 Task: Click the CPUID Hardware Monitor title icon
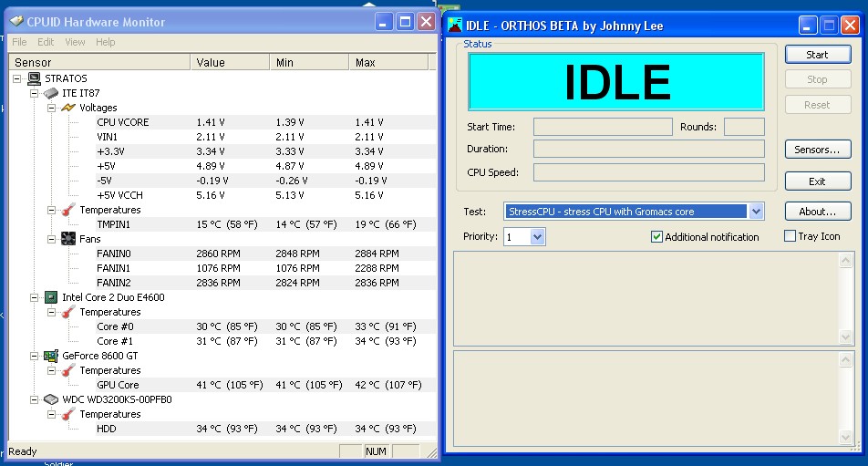pos(16,22)
